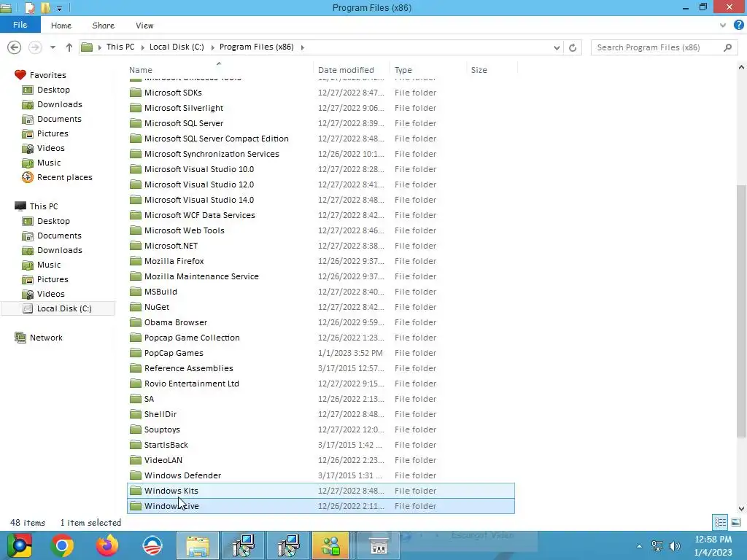The width and height of the screenshot is (747, 560).
Task: Launch Google Chrome from the taskbar
Action: click(x=62, y=545)
